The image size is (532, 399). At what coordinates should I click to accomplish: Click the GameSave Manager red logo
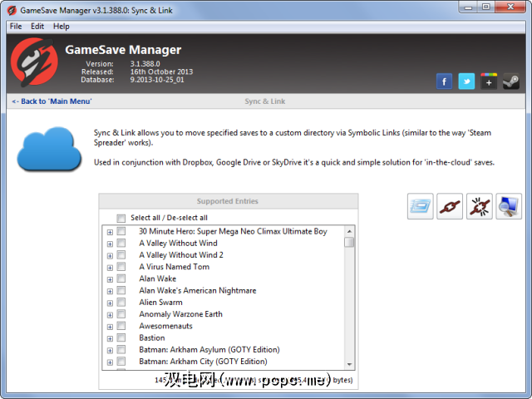(x=34, y=62)
